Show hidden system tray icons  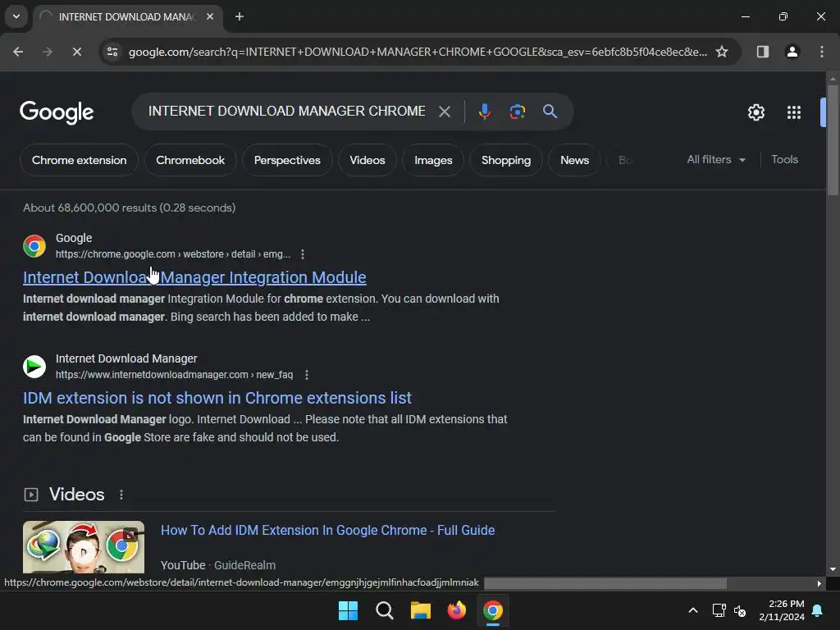pos(692,610)
